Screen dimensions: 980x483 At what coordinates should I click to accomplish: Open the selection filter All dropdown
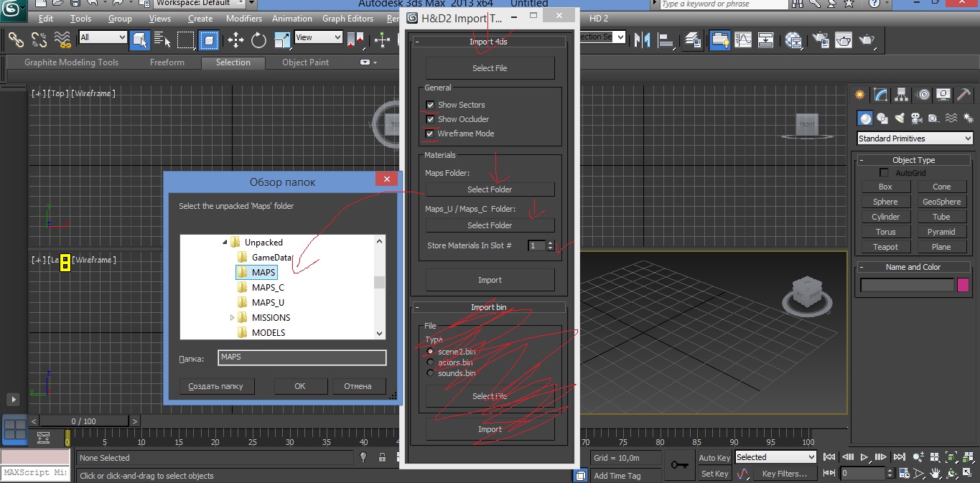click(103, 37)
